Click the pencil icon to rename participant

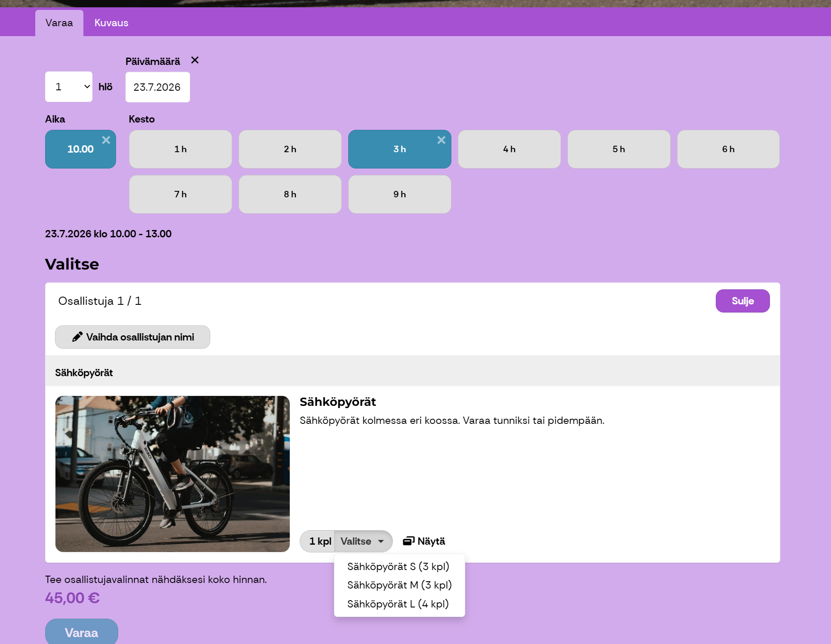(77, 337)
